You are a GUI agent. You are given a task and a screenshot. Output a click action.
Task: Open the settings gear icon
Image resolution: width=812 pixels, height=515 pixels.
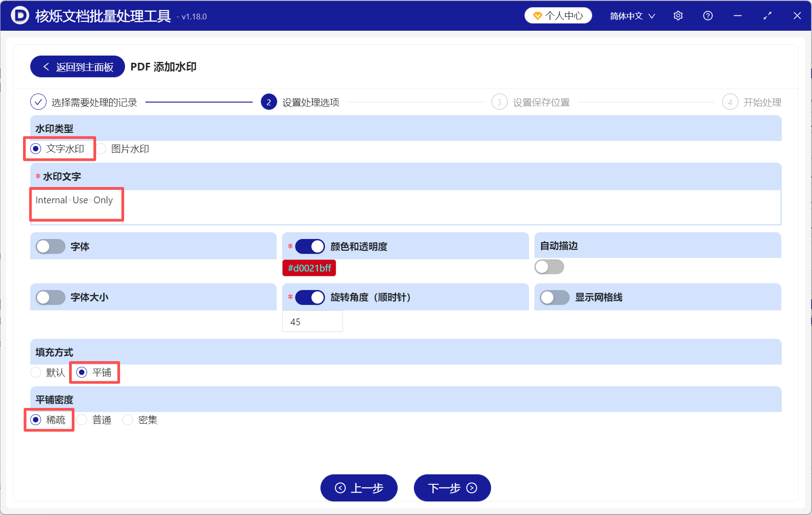678,15
